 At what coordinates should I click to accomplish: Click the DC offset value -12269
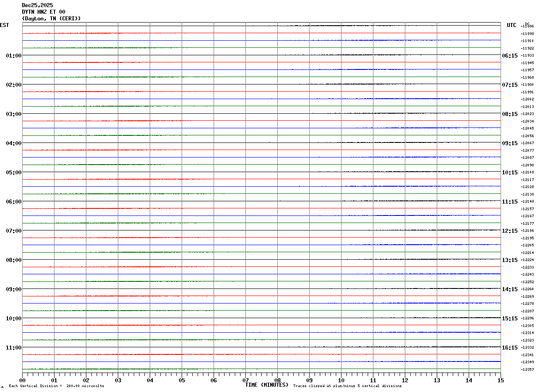point(527,296)
